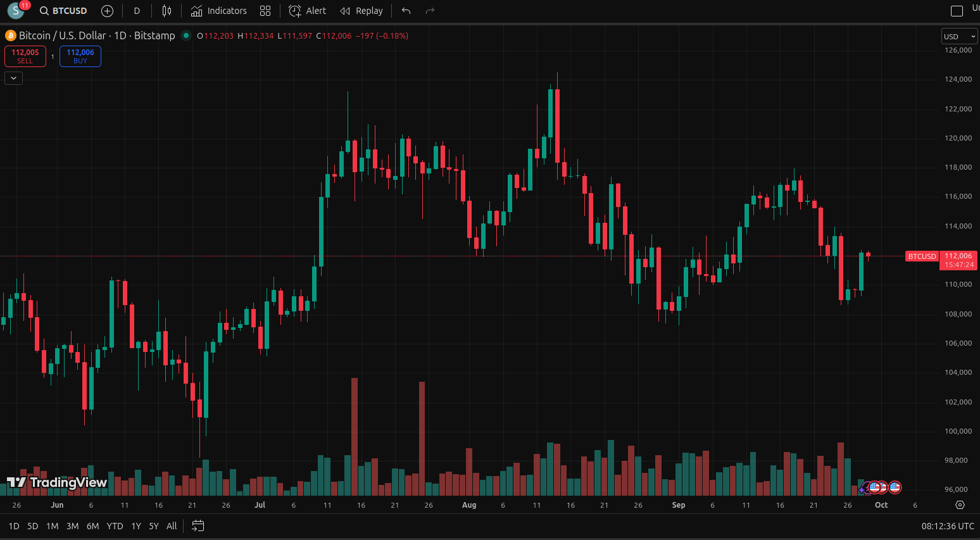Select the 3M date range

pos(73,526)
